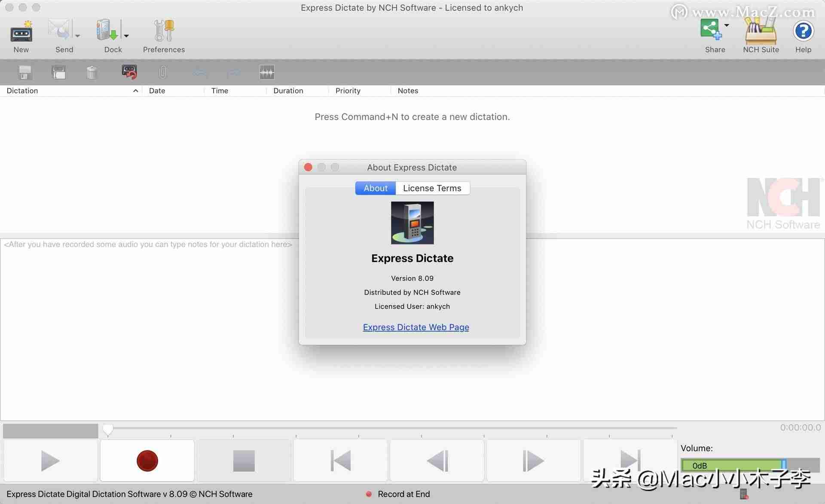
Task: Click the Send envelope icon
Action: [58, 30]
